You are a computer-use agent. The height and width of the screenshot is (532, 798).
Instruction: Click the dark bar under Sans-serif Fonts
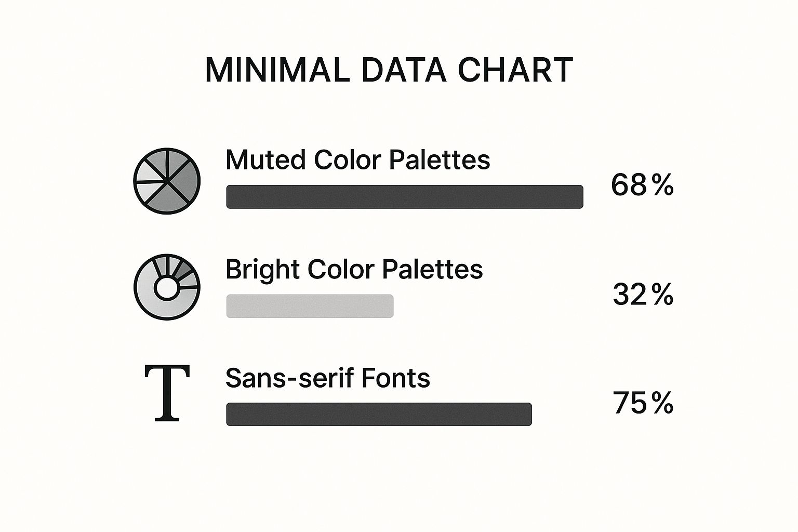[x=379, y=414]
